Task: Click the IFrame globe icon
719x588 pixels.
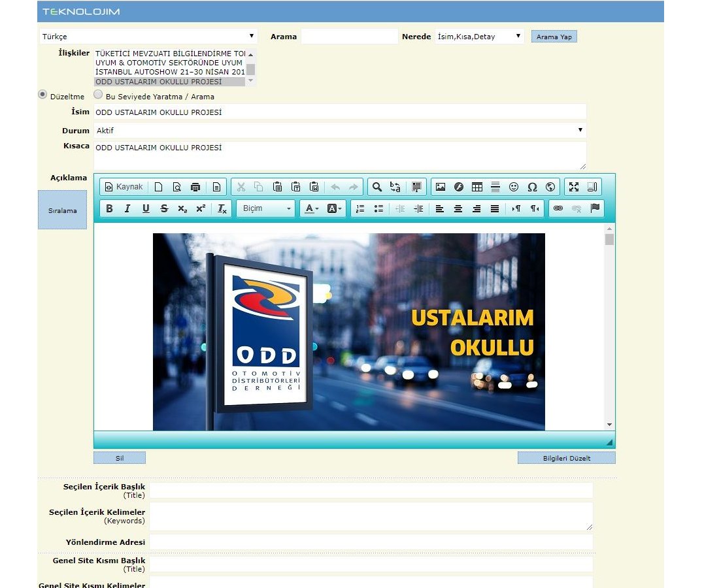Action: [x=550, y=187]
